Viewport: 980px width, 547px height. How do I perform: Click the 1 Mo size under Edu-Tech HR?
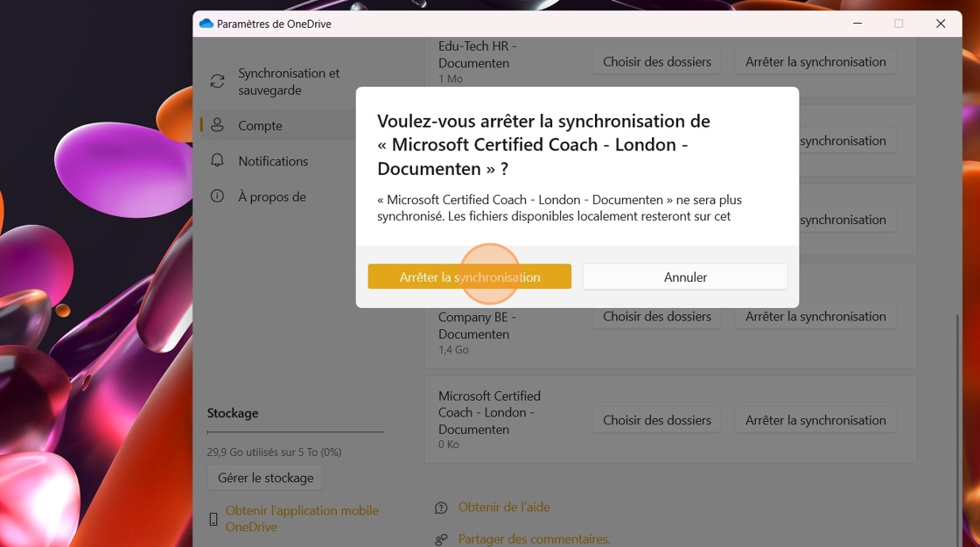[x=451, y=79]
